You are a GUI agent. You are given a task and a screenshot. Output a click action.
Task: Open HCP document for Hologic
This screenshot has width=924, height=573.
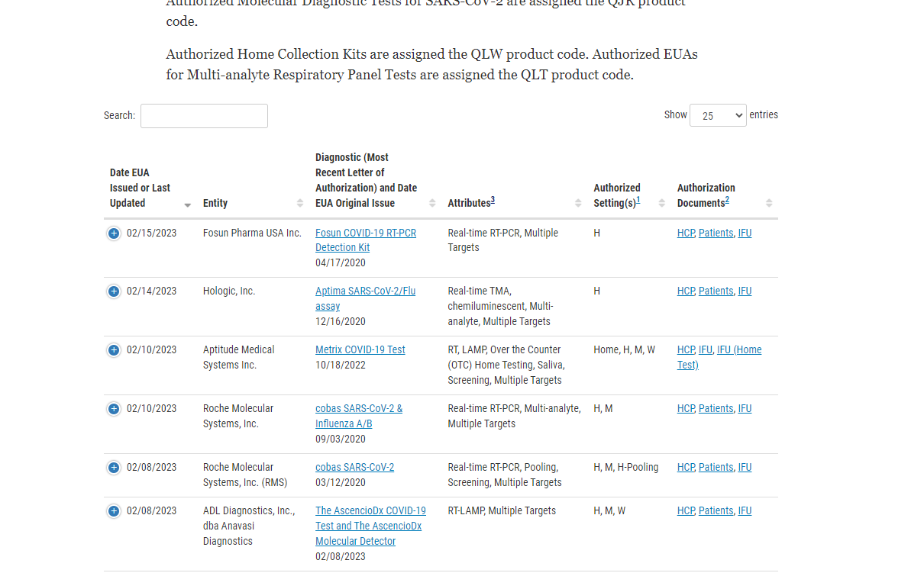coord(686,291)
